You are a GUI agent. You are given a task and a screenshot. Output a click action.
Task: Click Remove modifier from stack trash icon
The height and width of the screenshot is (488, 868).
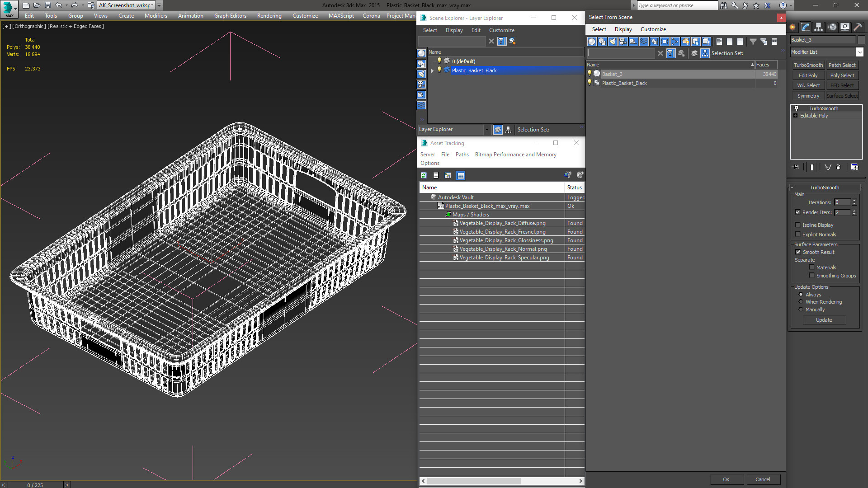[839, 167]
